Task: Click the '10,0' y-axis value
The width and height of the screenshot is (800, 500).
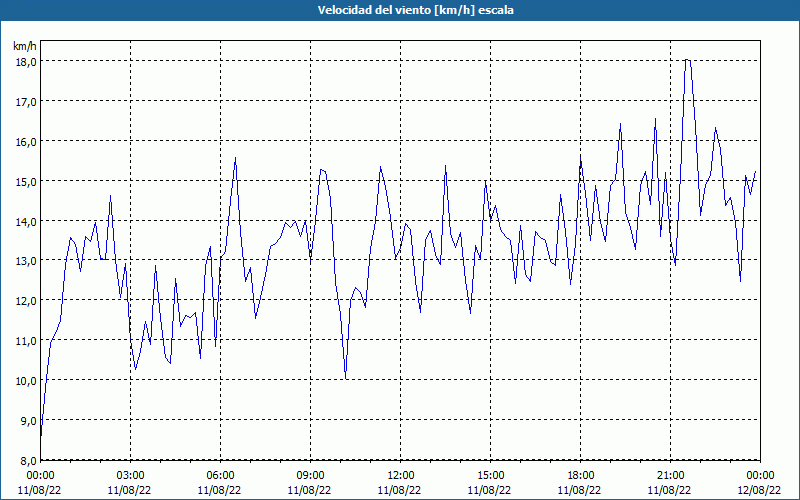Action: (x=27, y=381)
